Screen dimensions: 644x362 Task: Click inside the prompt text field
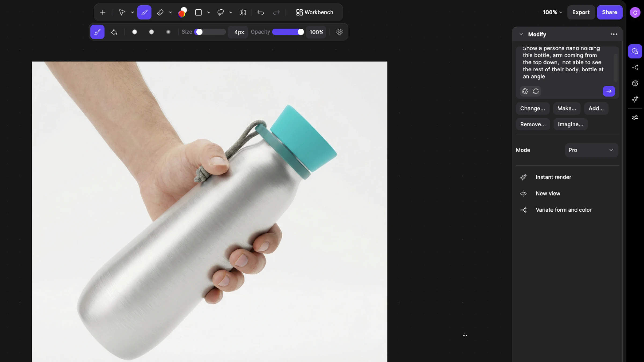(563, 64)
